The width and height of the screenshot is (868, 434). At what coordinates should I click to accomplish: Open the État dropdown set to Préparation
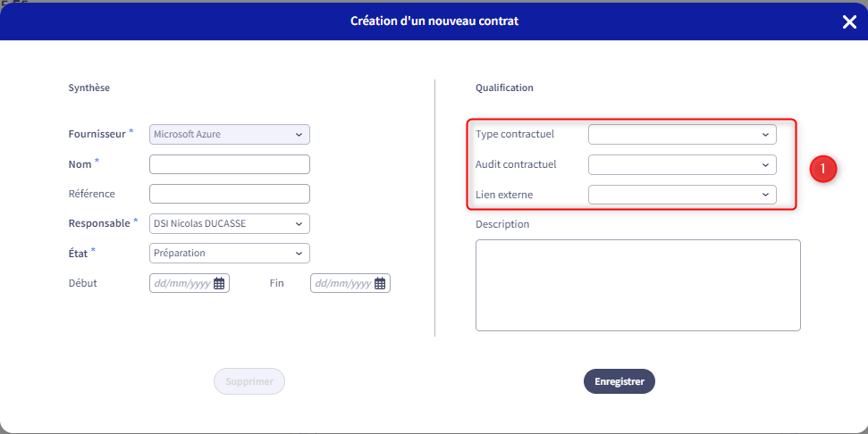pyautogui.click(x=229, y=254)
